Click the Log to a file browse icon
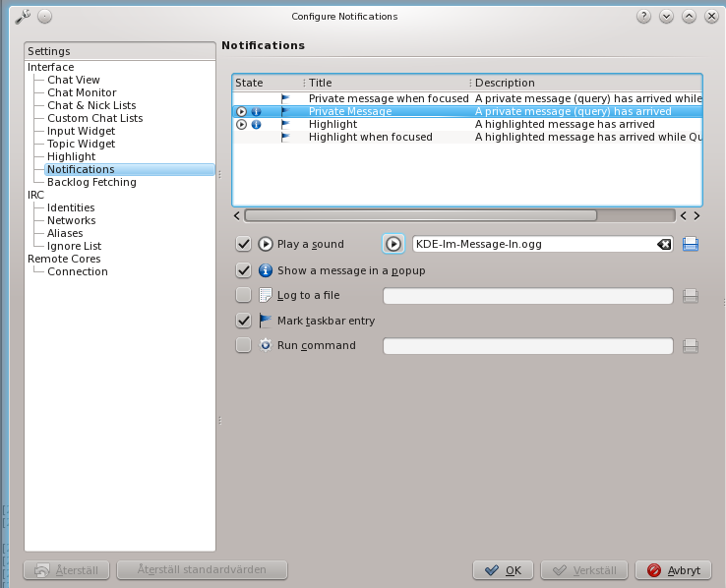The width and height of the screenshot is (726, 588). click(691, 296)
